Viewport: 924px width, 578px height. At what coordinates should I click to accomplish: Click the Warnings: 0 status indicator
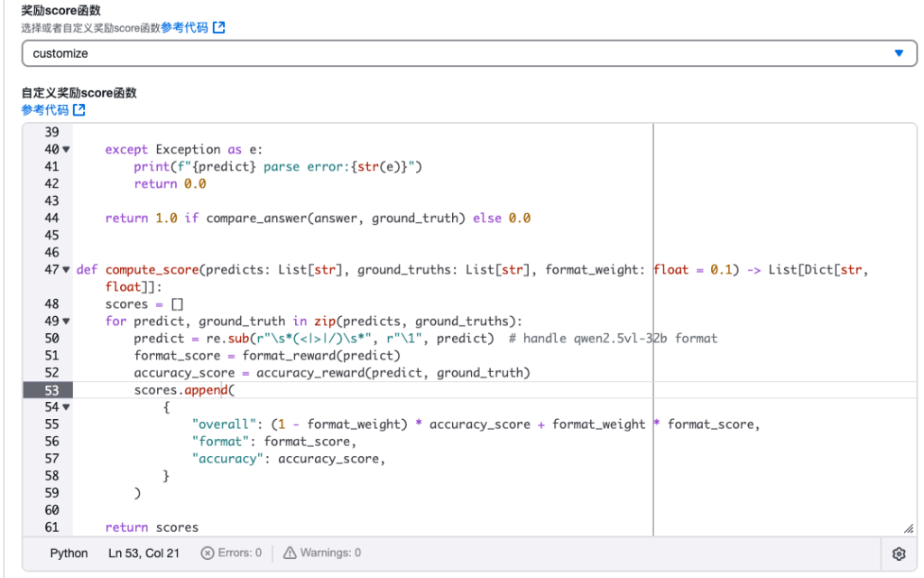click(x=322, y=553)
